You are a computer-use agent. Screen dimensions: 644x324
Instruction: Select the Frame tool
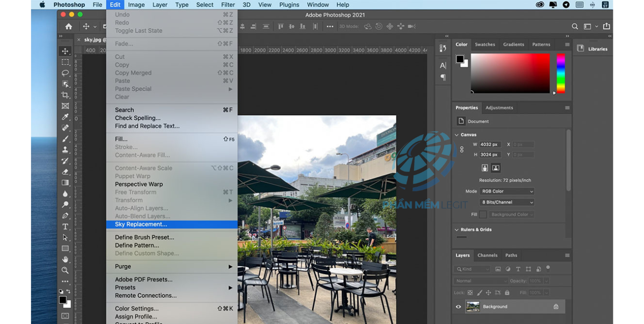pyautogui.click(x=65, y=106)
